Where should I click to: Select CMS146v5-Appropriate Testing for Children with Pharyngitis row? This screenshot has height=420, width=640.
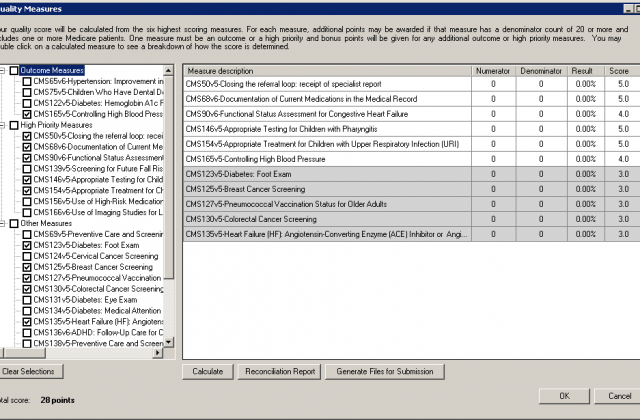coord(411,129)
